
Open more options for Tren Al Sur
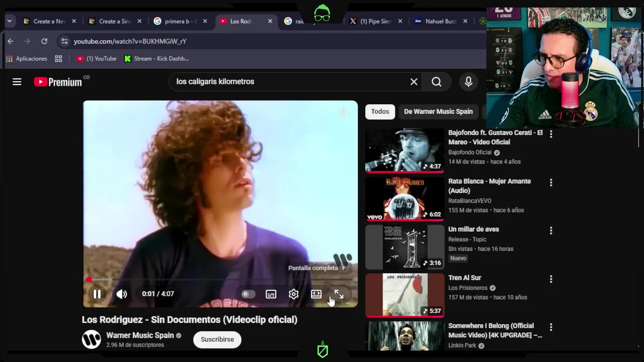coord(551,279)
